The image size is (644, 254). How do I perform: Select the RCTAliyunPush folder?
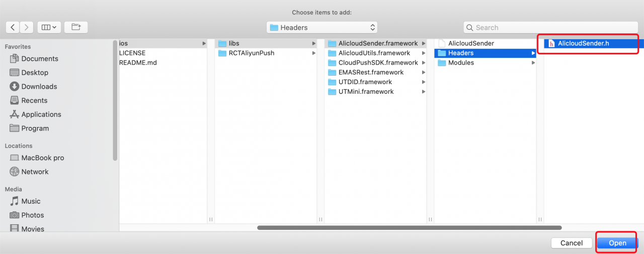266,53
